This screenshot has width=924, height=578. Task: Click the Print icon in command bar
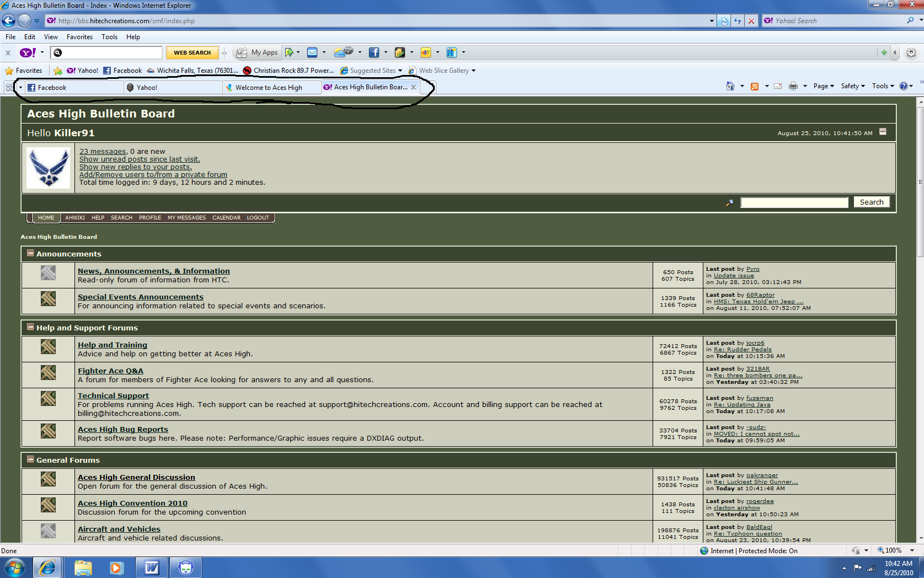(793, 86)
